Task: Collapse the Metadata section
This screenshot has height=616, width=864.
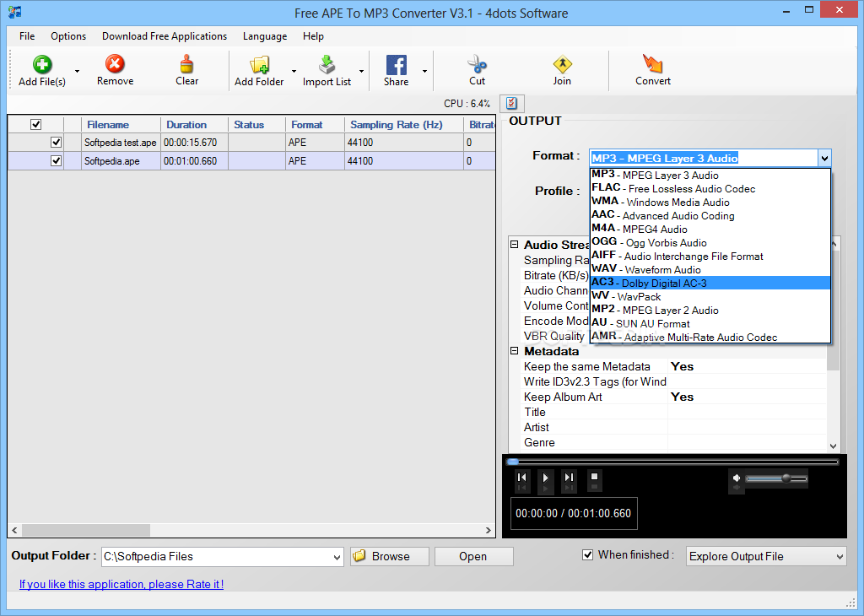Action: pos(514,351)
